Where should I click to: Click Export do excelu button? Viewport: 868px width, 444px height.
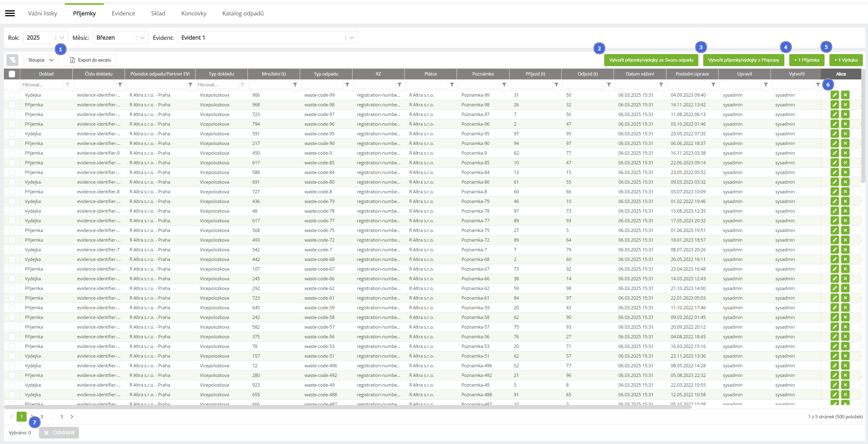click(90, 60)
